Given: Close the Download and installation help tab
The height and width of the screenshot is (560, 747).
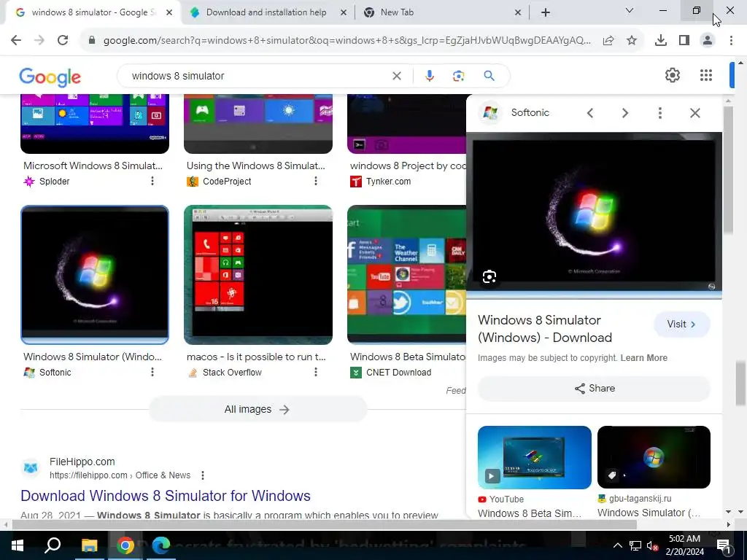Looking at the screenshot, I should point(344,13).
